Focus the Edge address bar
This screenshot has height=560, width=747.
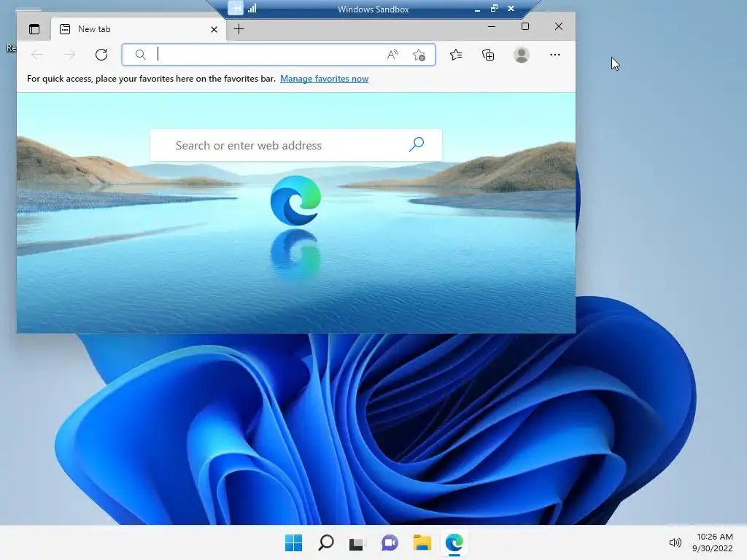point(279,55)
